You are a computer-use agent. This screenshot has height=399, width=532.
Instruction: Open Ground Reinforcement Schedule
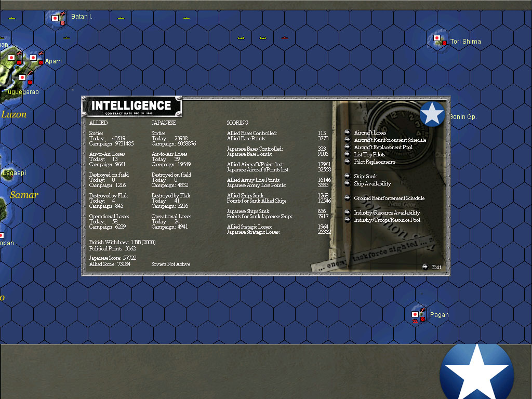click(389, 198)
